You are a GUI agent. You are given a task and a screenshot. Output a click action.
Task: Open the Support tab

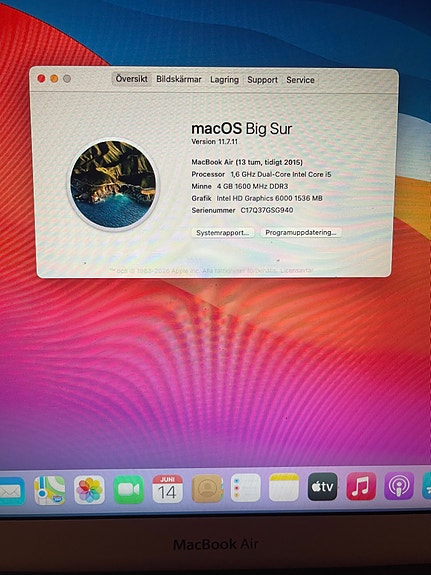262,80
